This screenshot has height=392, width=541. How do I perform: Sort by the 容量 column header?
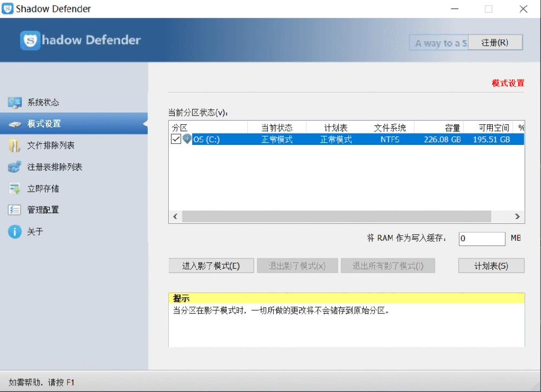tap(439, 128)
